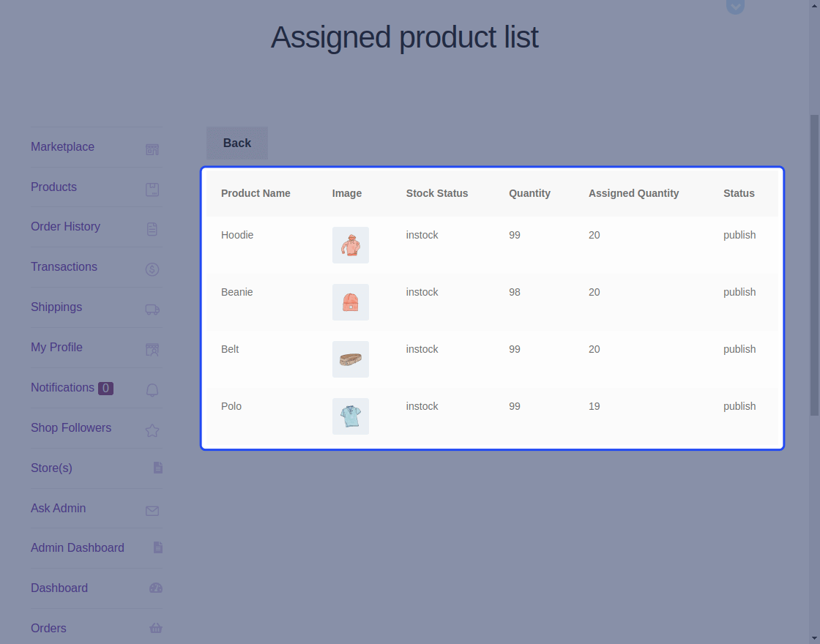Click the Order History document icon
820x644 pixels.
(x=152, y=229)
